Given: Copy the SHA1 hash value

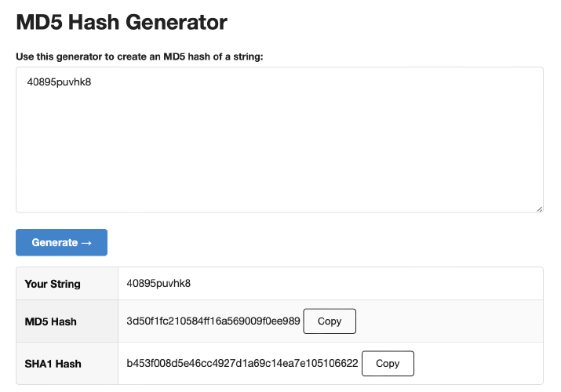Looking at the screenshot, I should [388, 364].
